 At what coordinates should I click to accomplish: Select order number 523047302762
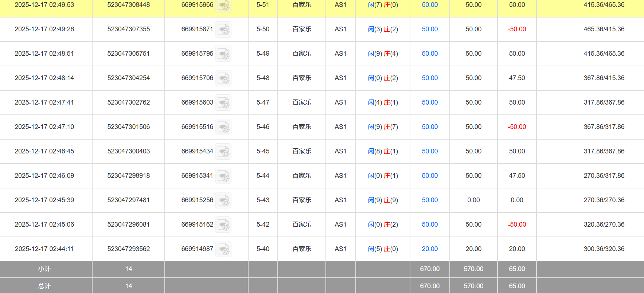point(128,102)
